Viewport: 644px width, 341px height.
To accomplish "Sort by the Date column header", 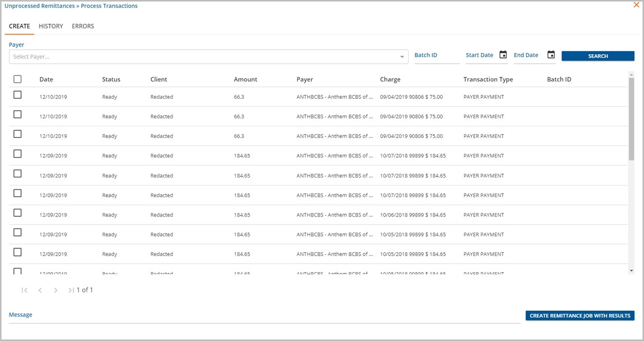I will 46,79.
